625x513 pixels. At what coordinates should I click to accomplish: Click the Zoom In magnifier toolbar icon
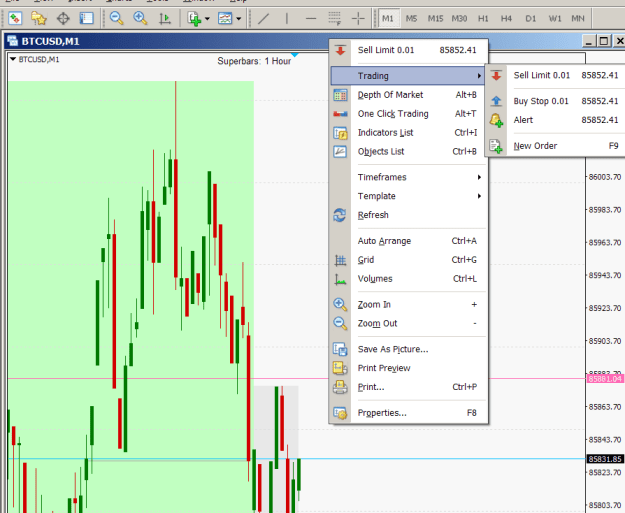140,18
